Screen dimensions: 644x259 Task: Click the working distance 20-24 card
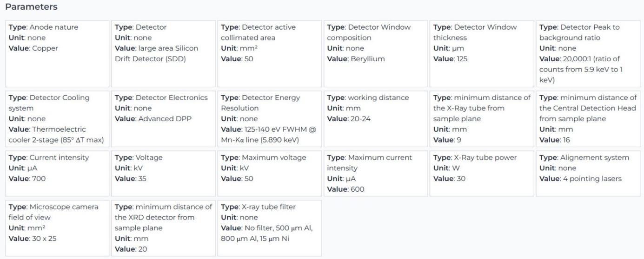click(x=375, y=119)
